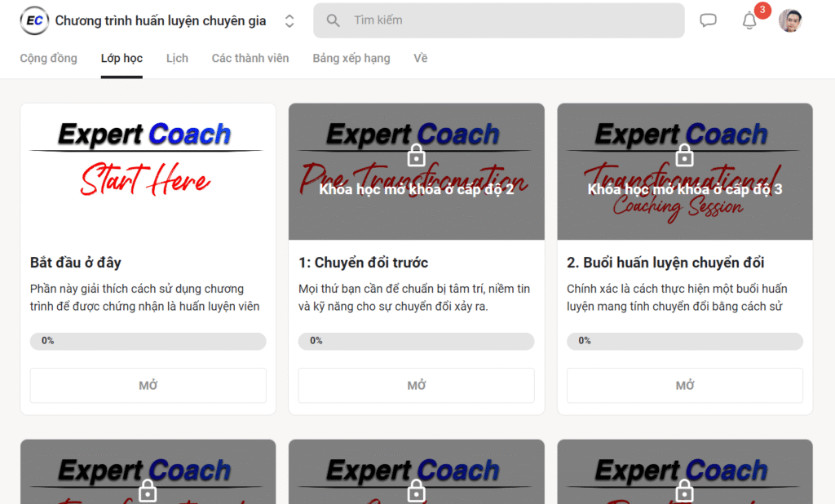Open the Lịch tab
Image resolution: width=835 pixels, height=504 pixels.
(177, 58)
